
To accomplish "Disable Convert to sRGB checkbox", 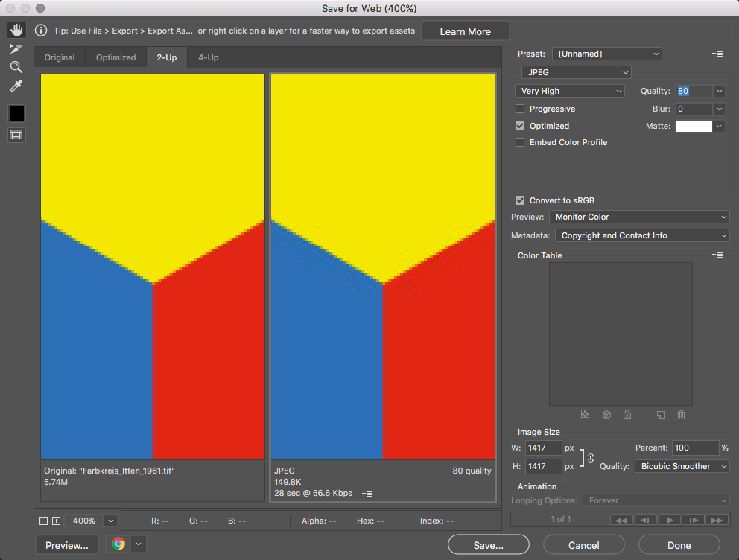I will 520,200.
